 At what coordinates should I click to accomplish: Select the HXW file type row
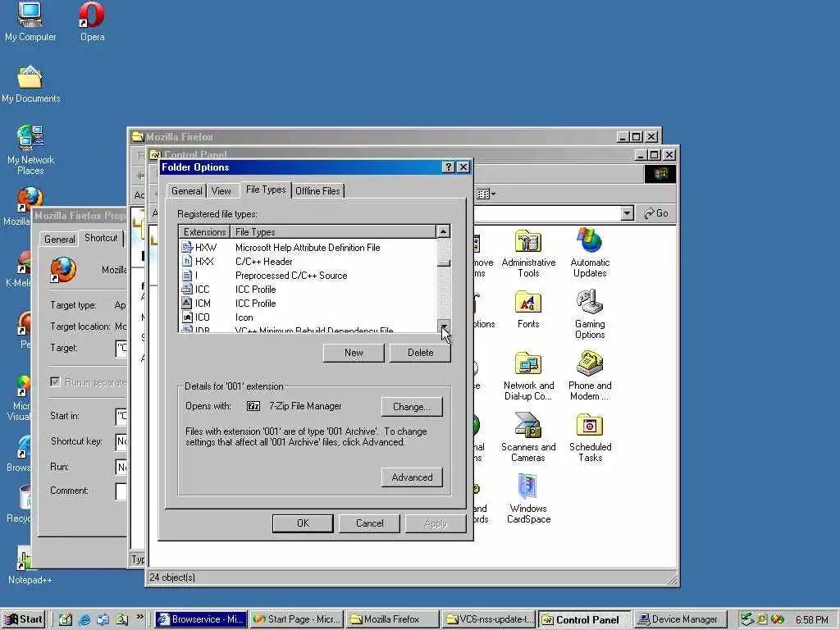pos(308,248)
